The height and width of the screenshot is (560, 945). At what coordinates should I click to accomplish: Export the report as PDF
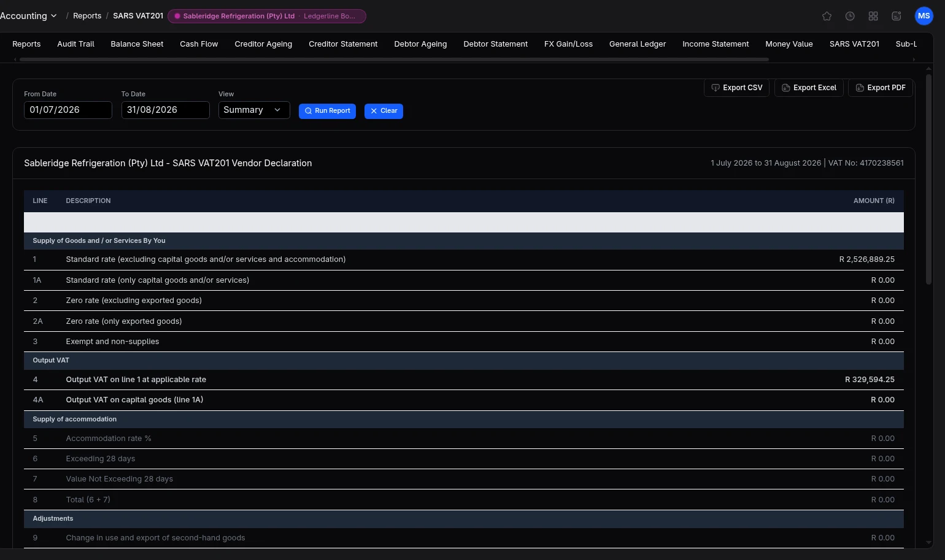tap(881, 88)
